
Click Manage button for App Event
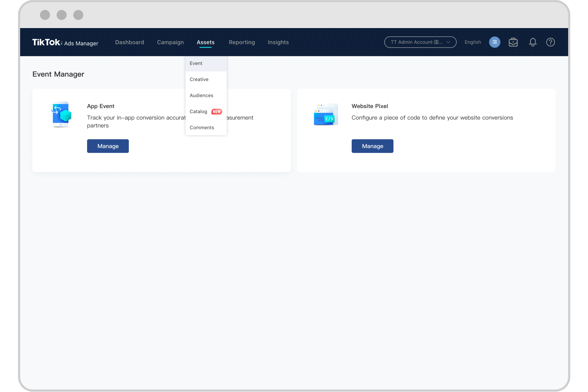click(108, 146)
